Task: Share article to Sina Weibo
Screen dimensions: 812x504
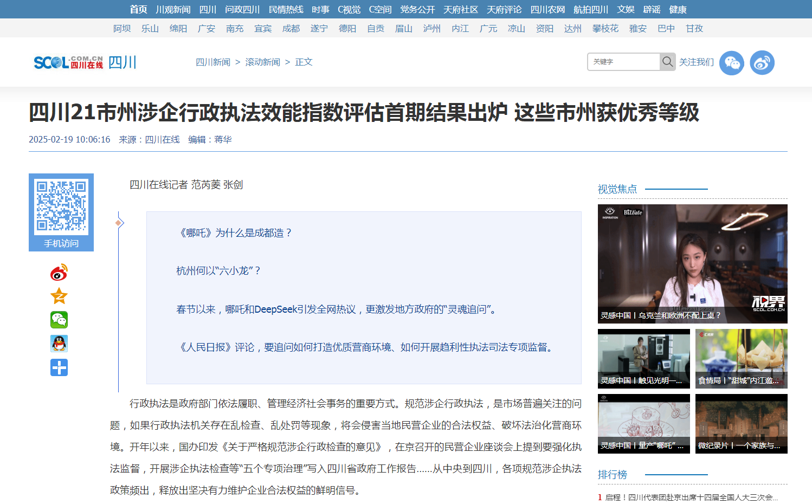Action: [59, 273]
